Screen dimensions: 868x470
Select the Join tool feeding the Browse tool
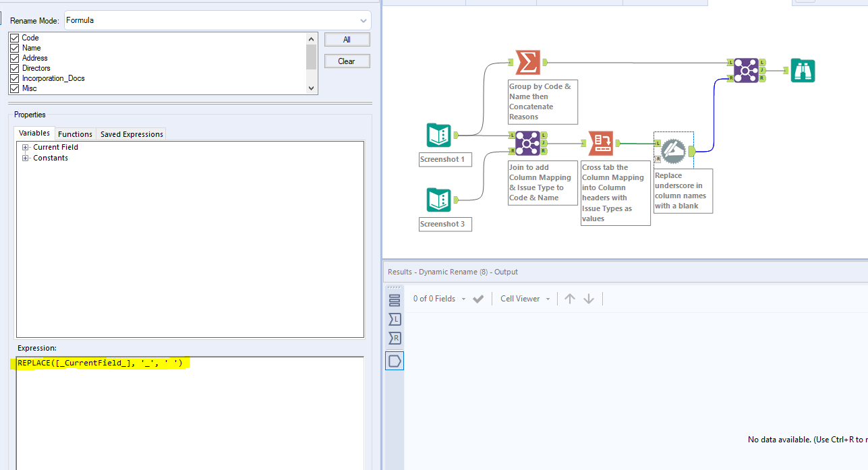[x=747, y=69]
